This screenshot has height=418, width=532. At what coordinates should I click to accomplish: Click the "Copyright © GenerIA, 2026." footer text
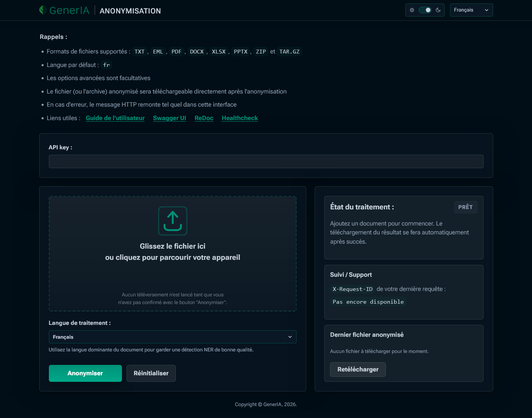click(266, 405)
